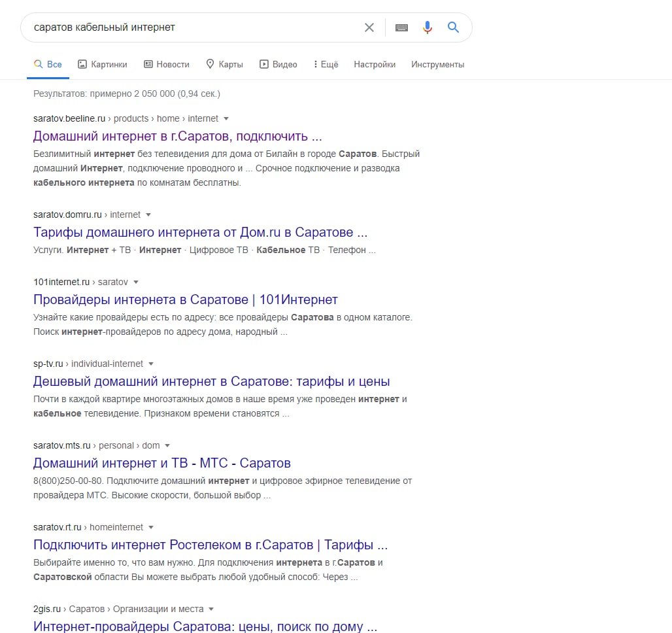Click the snippet starting 'Почти в каждой квартире'
Screen dimensions: 672x633
(x=220, y=406)
